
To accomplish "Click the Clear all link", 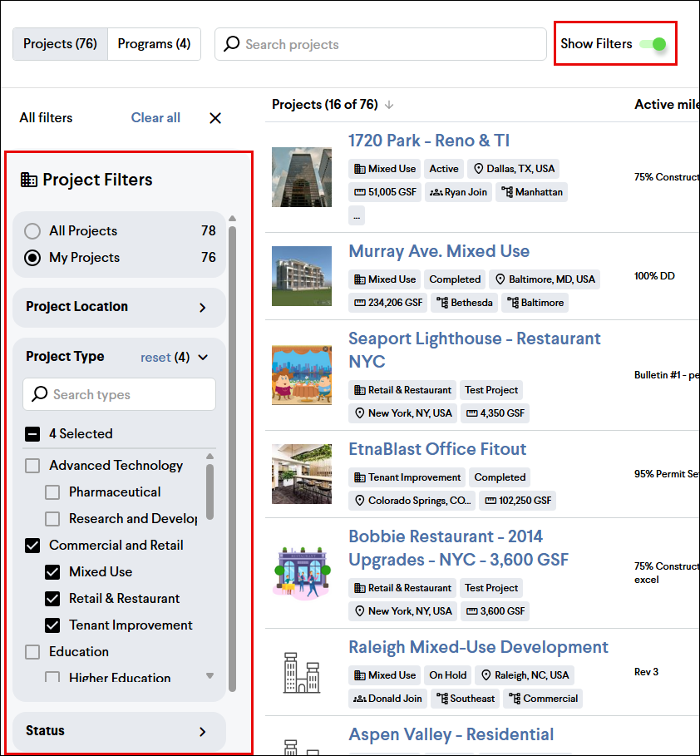I will [x=155, y=118].
